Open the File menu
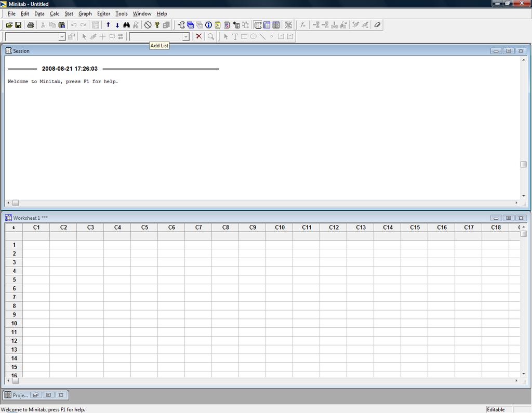 click(x=11, y=14)
